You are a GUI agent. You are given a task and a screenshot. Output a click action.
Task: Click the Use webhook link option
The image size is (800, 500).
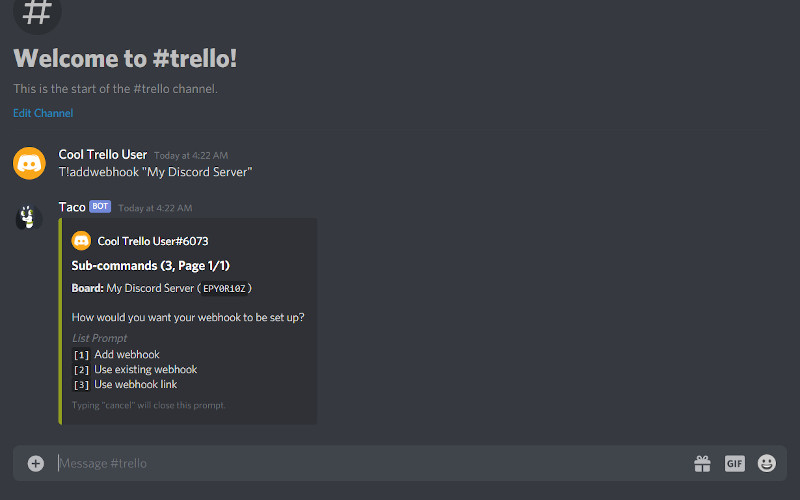136,385
